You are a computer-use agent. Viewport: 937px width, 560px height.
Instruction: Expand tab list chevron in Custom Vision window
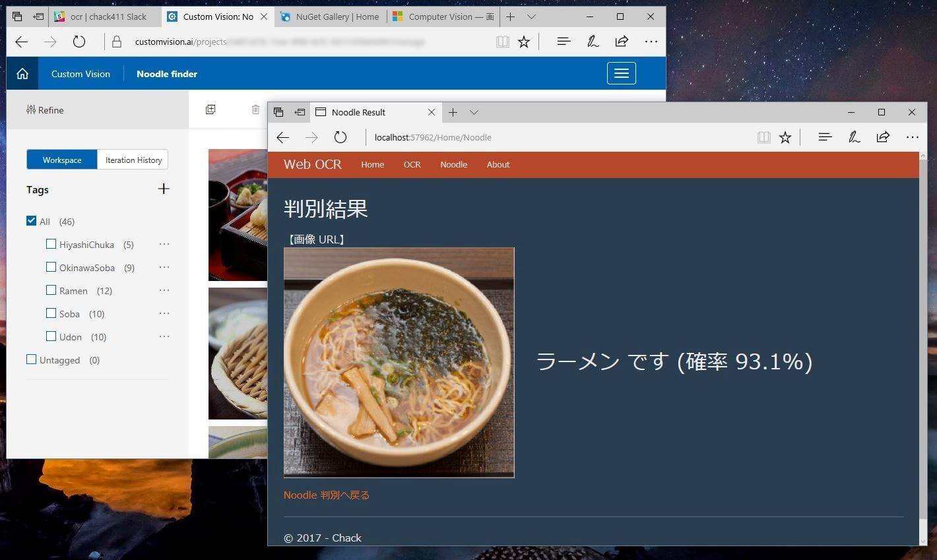point(531,16)
